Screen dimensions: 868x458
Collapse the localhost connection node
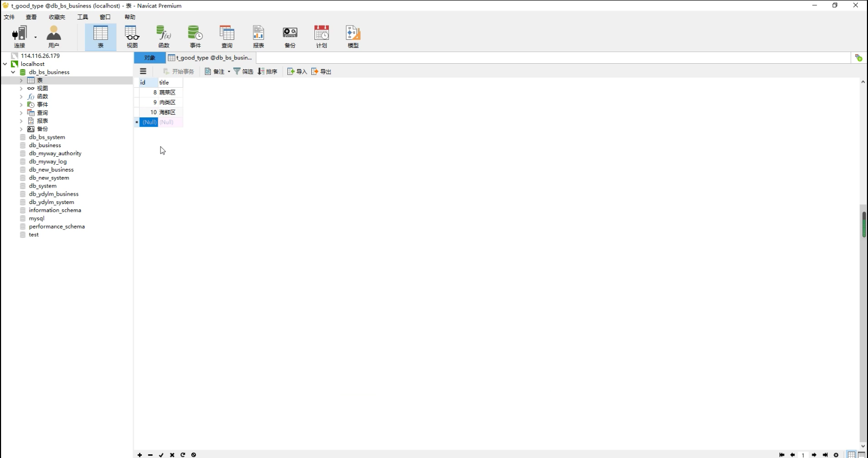tap(5, 64)
